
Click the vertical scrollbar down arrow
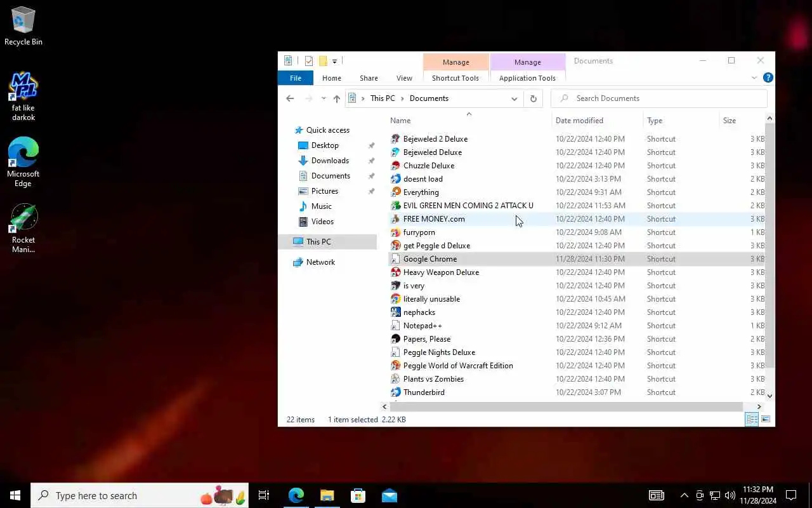(x=769, y=396)
